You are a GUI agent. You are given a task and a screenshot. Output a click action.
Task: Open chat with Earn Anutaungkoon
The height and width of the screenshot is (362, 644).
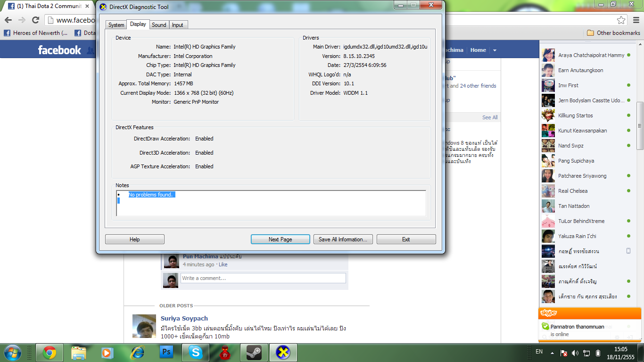(586, 70)
